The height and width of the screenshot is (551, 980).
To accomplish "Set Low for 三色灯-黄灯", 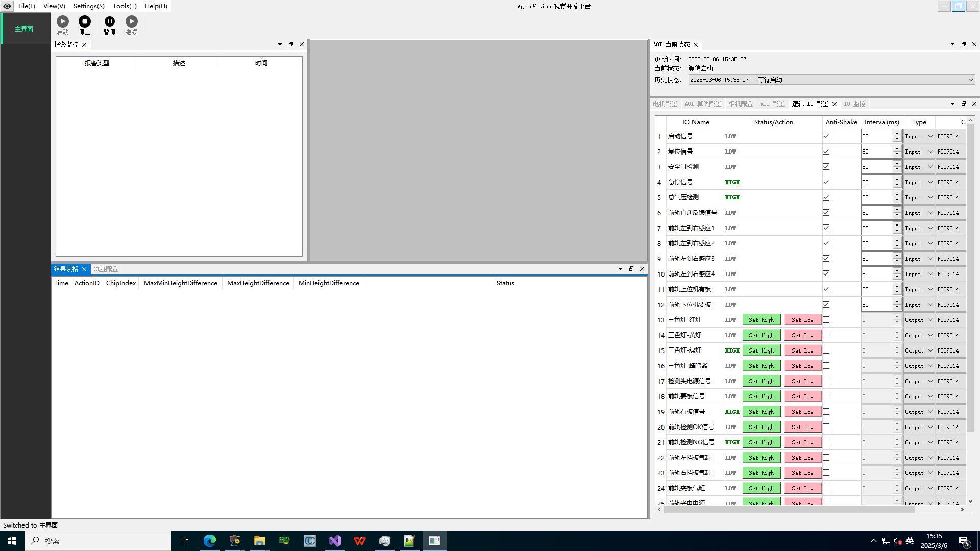I will 802,335.
